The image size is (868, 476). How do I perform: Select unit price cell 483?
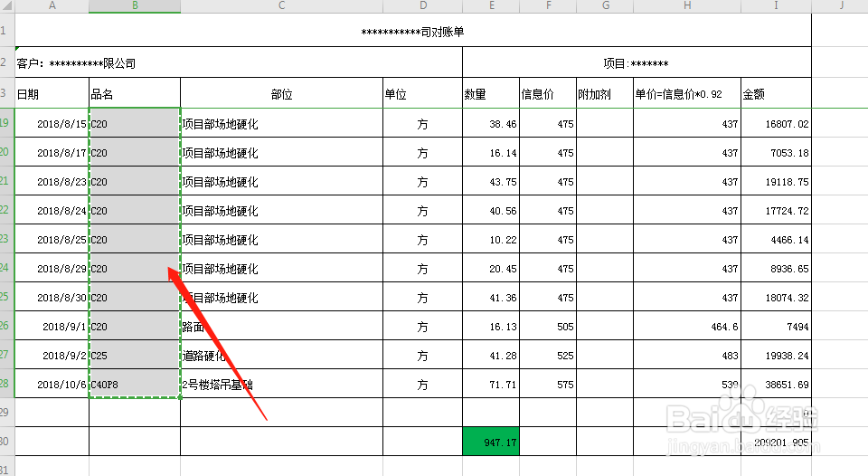coord(687,356)
